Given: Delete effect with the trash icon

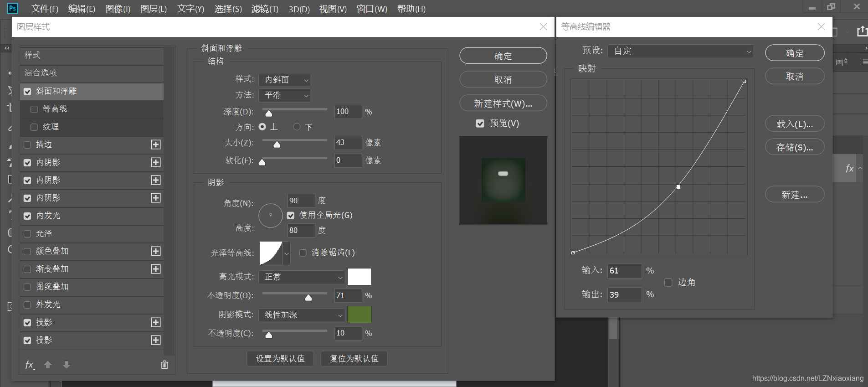Looking at the screenshot, I should 164,365.
